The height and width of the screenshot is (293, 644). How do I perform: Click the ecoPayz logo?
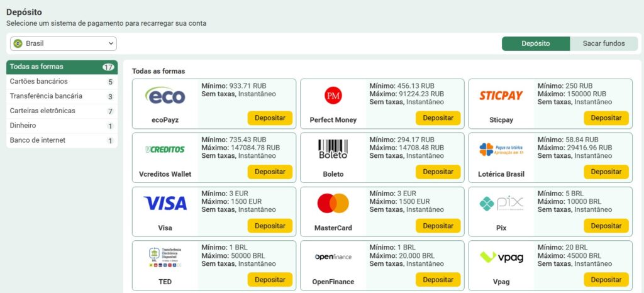pyautogui.click(x=165, y=96)
